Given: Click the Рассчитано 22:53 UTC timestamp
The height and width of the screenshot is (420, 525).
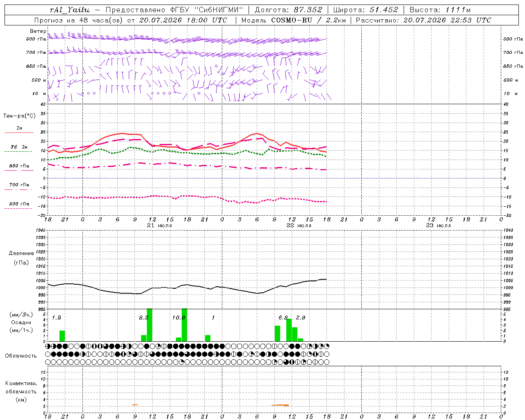Looking at the screenshot, I should 423,20.
